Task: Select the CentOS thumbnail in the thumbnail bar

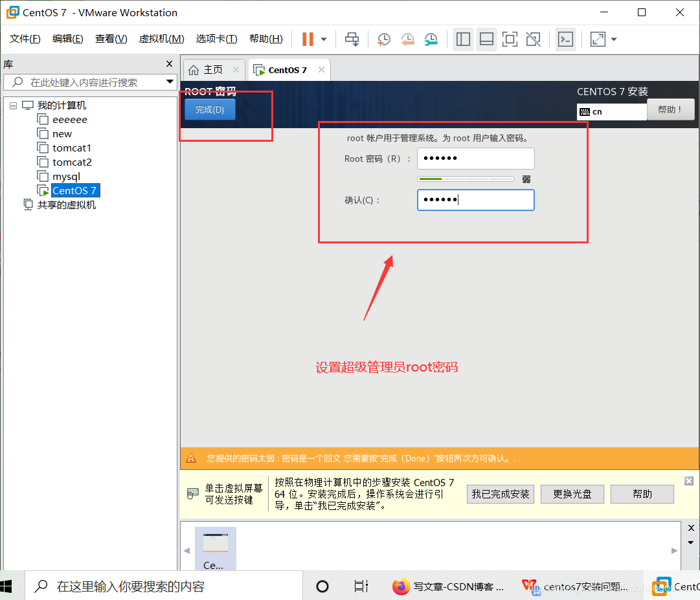Action: [x=216, y=549]
